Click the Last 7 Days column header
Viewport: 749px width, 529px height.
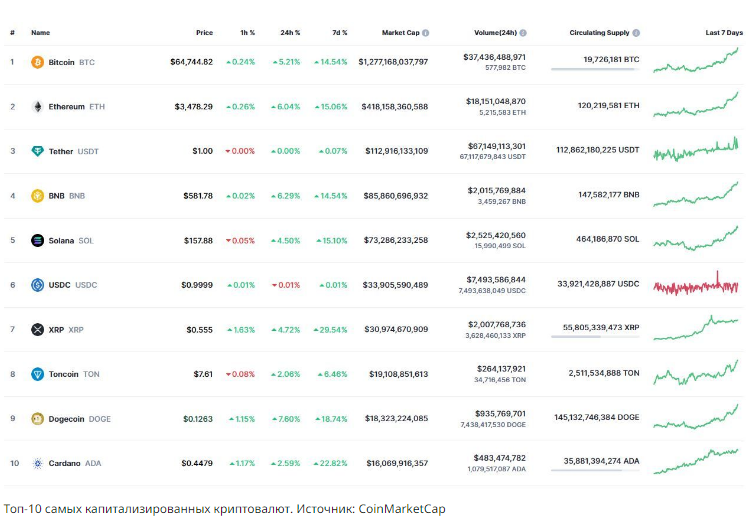click(724, 33)
